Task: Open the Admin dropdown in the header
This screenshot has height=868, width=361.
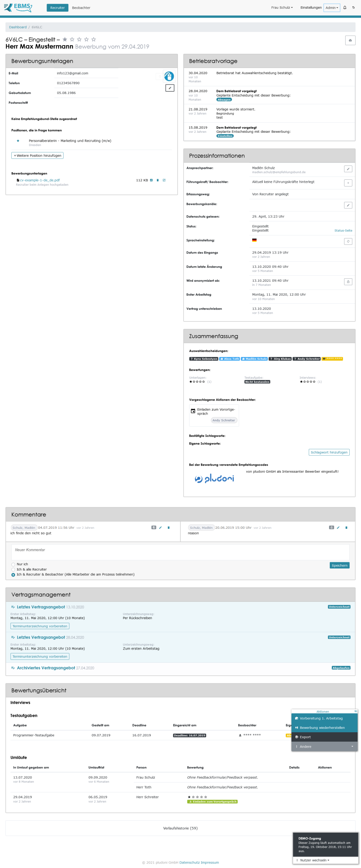Action: click(331, 8)
